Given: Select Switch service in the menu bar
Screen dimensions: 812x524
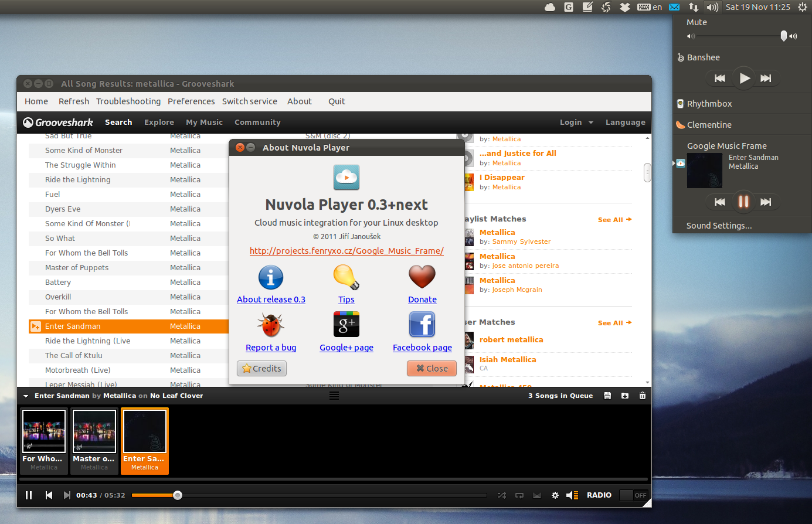Looking at the screenshot, I should coord(249,101).
